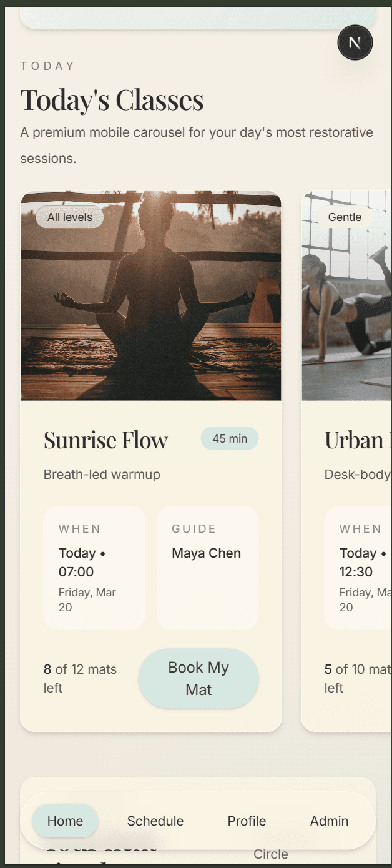Image resolution: width=392 pixels, height=868 pixels.
Task: Click the Book My Mat button
Action: pos(198,679)
